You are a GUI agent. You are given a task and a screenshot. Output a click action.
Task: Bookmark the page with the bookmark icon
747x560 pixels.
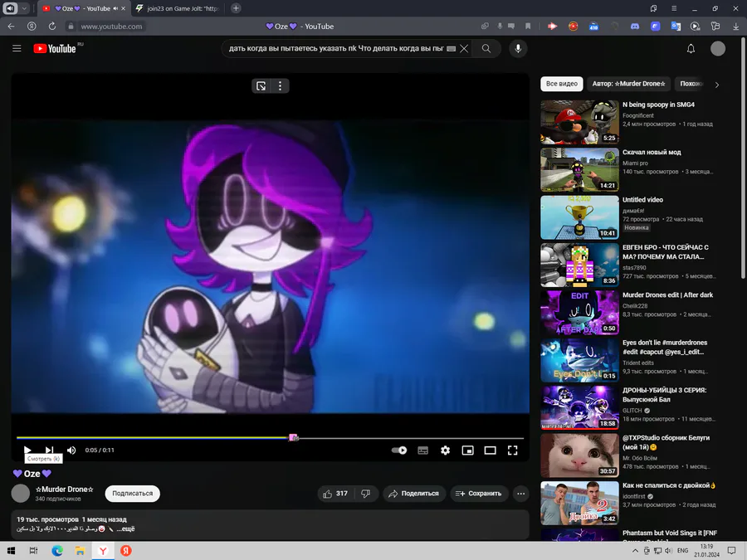528,27
